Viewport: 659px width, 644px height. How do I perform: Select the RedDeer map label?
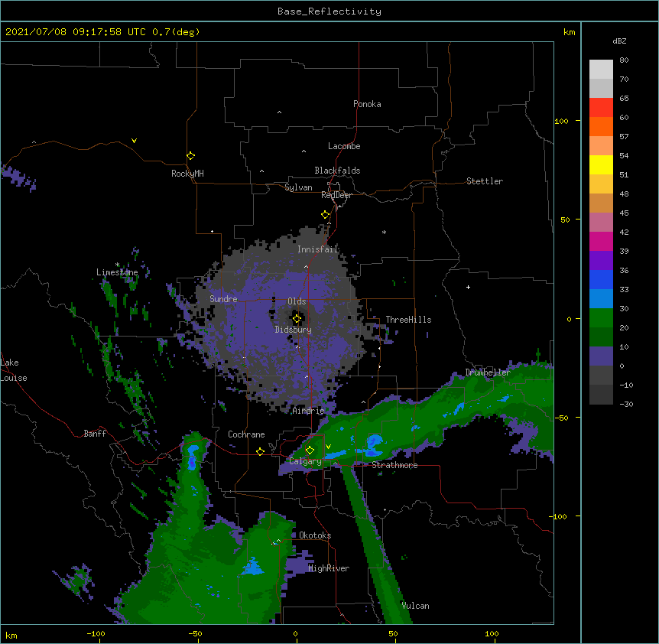point(336,195)
